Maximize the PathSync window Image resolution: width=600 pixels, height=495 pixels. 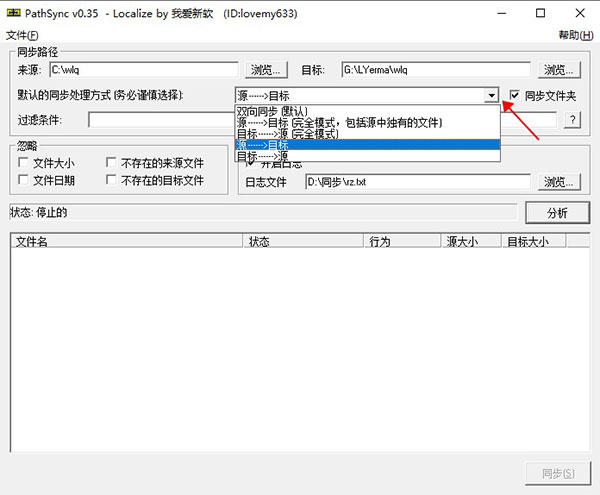[x=540, y=13]
